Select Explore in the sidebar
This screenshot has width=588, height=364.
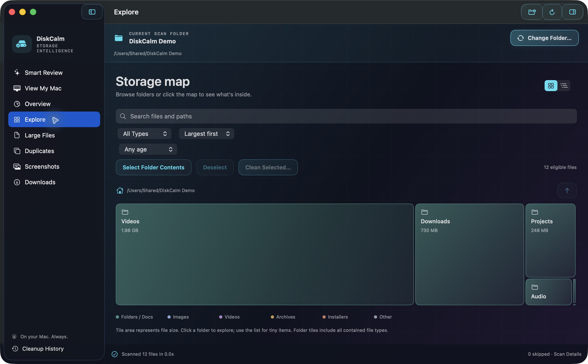(x=54, y=119)
